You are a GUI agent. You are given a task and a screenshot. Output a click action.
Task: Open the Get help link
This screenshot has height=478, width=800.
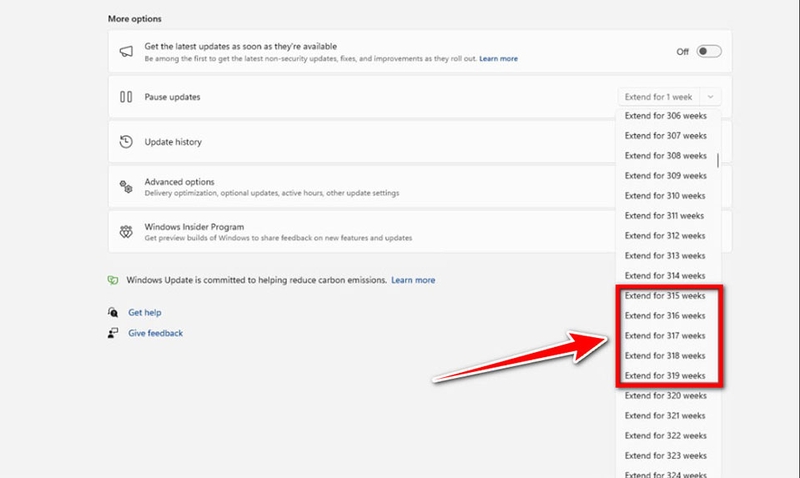tap(144, 312)
